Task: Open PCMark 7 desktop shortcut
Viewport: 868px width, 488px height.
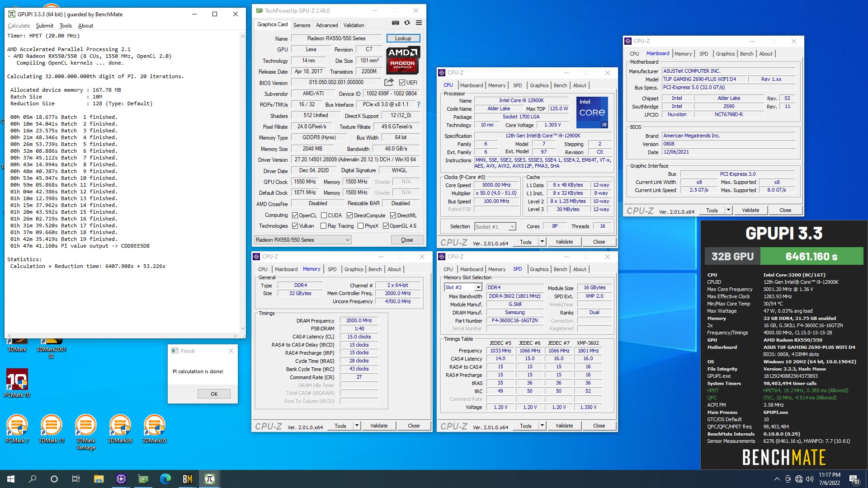Action: pyautogui.click(x=17, y=429)
